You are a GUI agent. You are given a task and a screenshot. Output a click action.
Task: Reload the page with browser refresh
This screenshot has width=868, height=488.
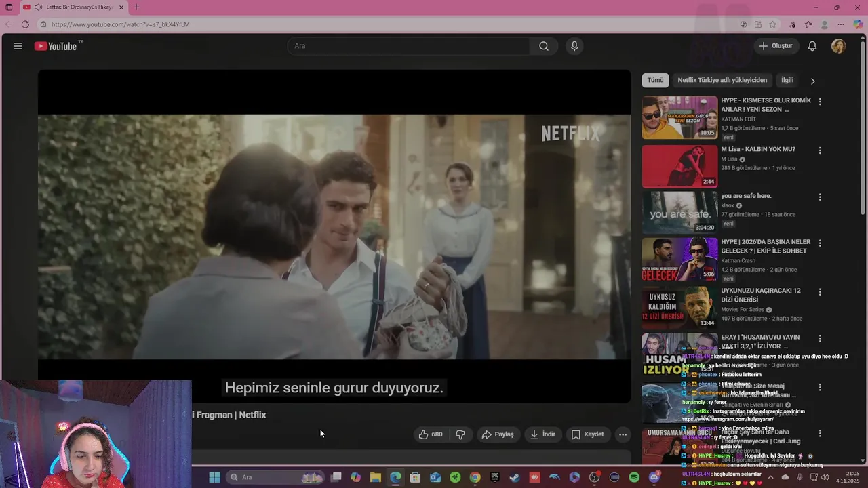pyautogui.click(x=25, y=24)
